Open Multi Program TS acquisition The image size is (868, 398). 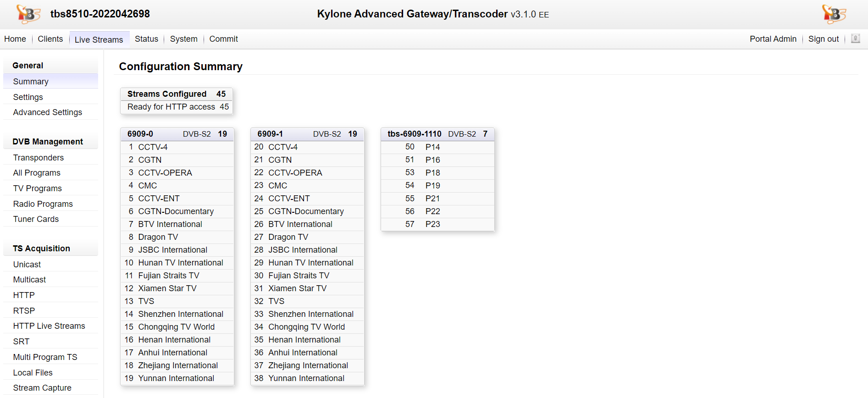(x=45, y=357)
